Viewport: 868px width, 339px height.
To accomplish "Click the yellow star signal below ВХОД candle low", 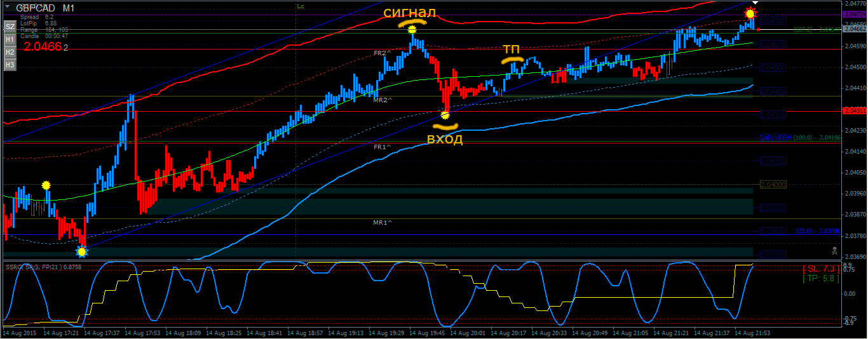I will [x=445, y=114].
